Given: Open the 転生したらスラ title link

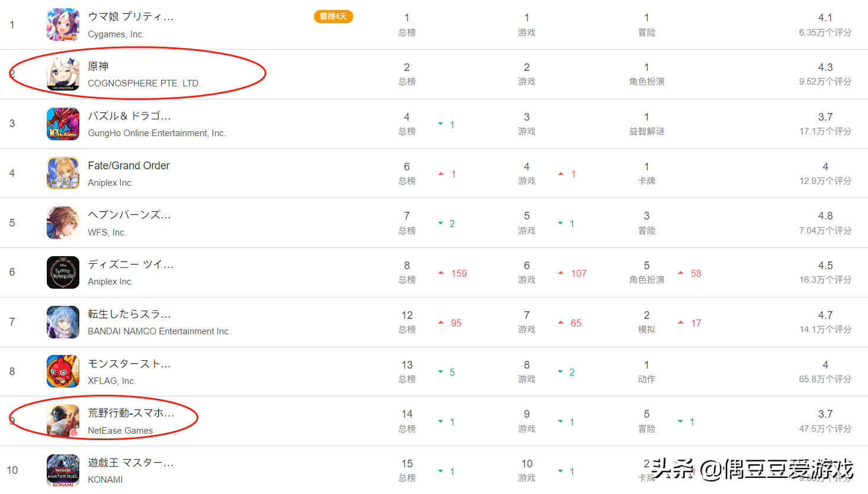Looking at the screenshot, I should tap(129, 314).
